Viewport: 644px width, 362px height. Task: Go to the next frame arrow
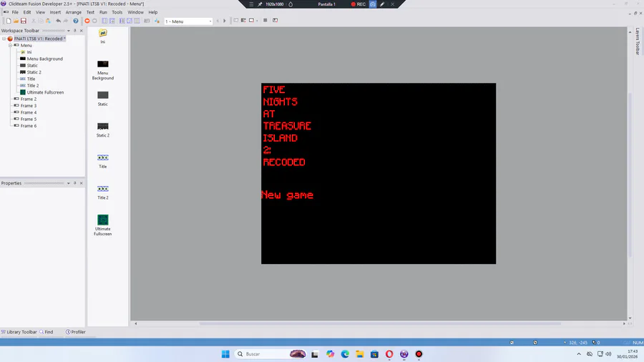click(x=224, y=21)
